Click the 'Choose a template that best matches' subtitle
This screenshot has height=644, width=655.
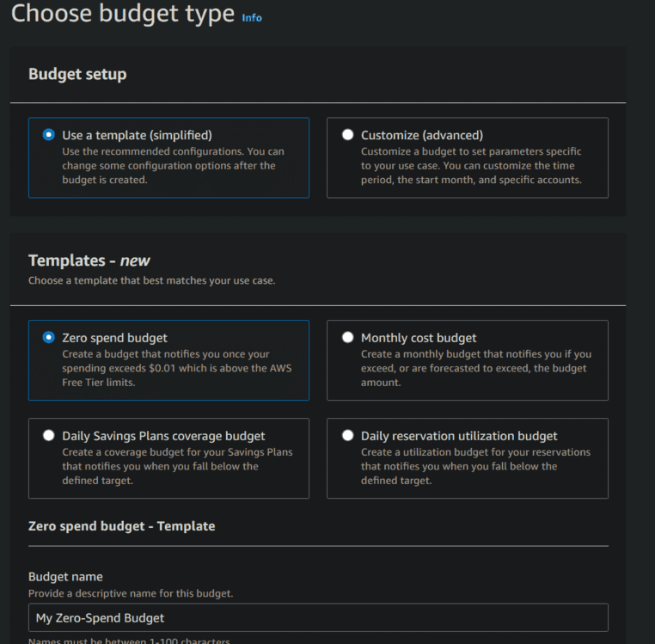(151, 281)
